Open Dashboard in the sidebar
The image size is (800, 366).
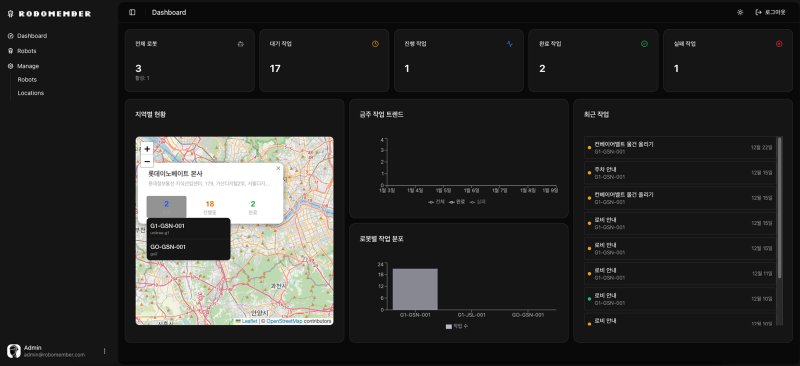[x=32, y=36]
